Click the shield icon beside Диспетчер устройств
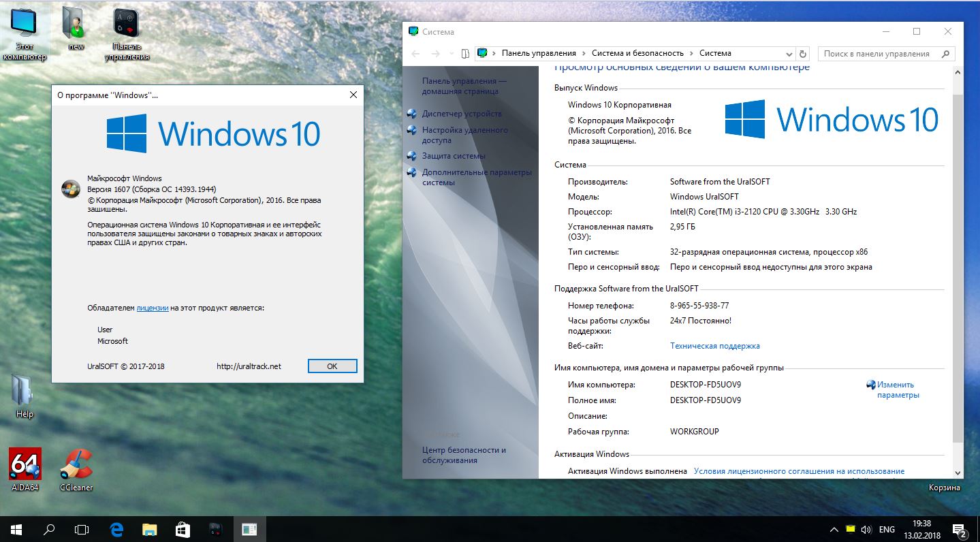The height and width of the screenshot is (542, 980). tap(411, 114)
